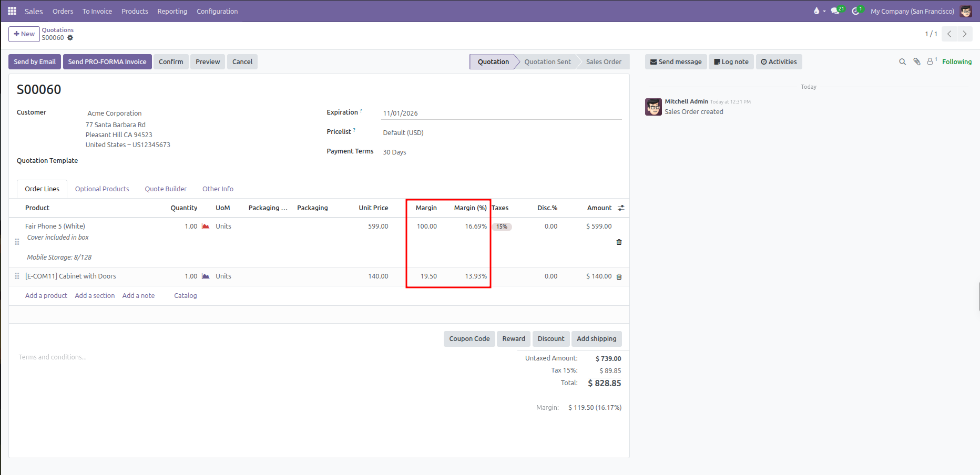Grab the Cabinet with Doors row handle
The image size is (980, 475).
[x=17, y=276]
